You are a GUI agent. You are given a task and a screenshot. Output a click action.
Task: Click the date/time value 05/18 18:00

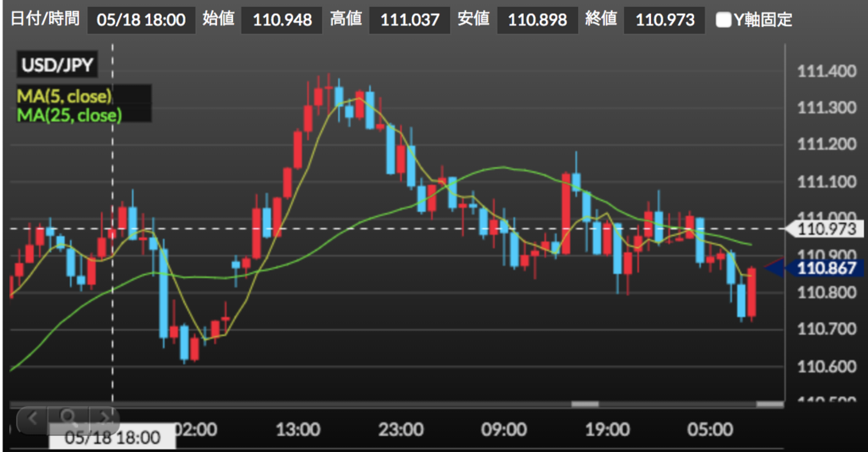[142, 20]
